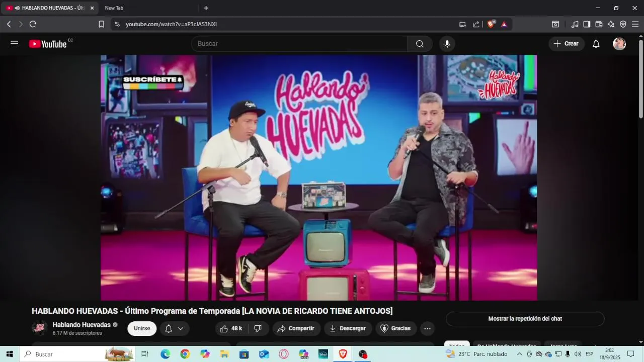
Task: Send a Gracias super thanks
Action: point(396,328)
